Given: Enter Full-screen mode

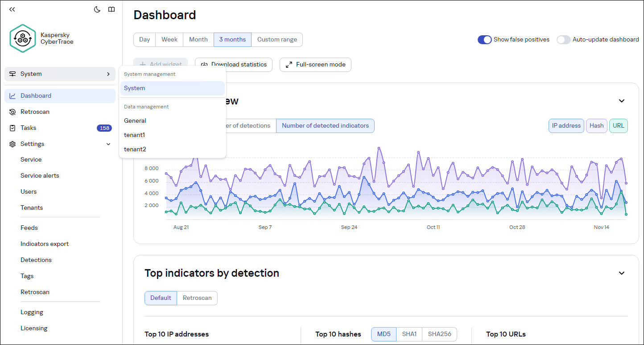Looking at the screenshot, I should point(315,65).
